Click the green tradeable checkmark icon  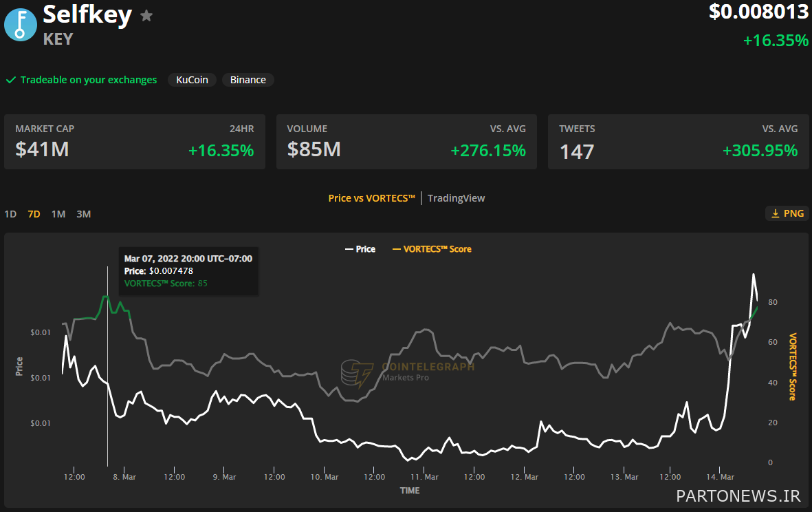tap(10, 80)
